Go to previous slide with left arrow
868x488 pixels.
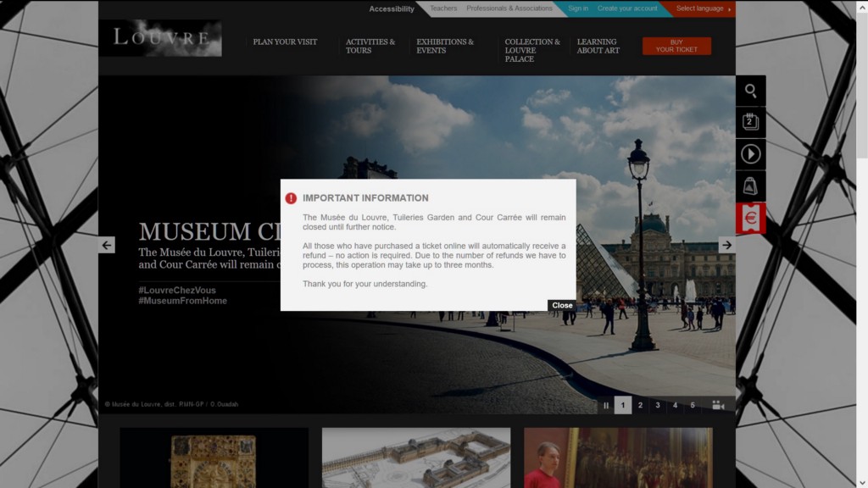coord(107,245)
